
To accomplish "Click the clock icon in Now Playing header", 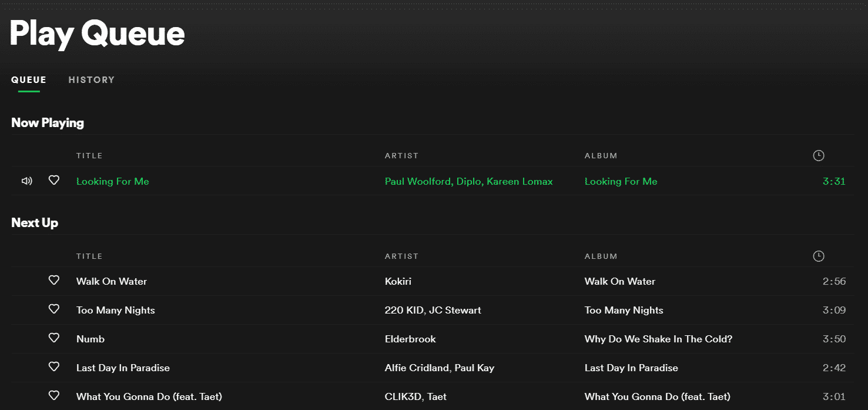I will coord(819,155).
